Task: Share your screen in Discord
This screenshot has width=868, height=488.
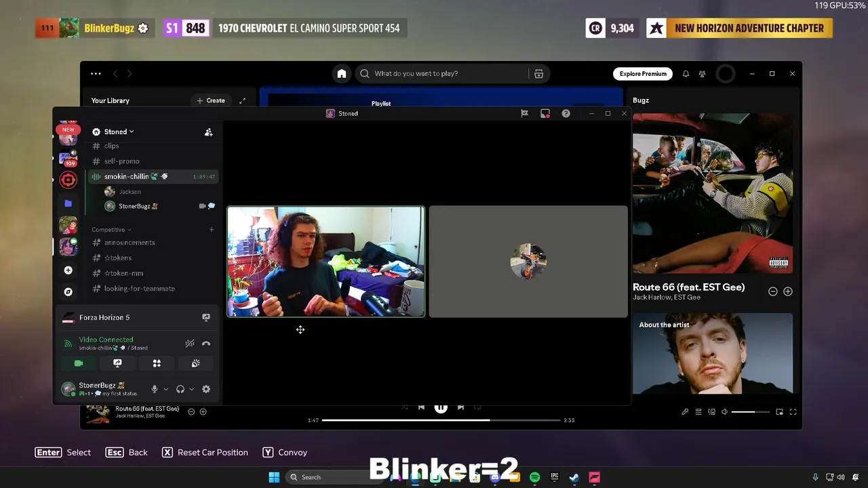Action: 117,364
